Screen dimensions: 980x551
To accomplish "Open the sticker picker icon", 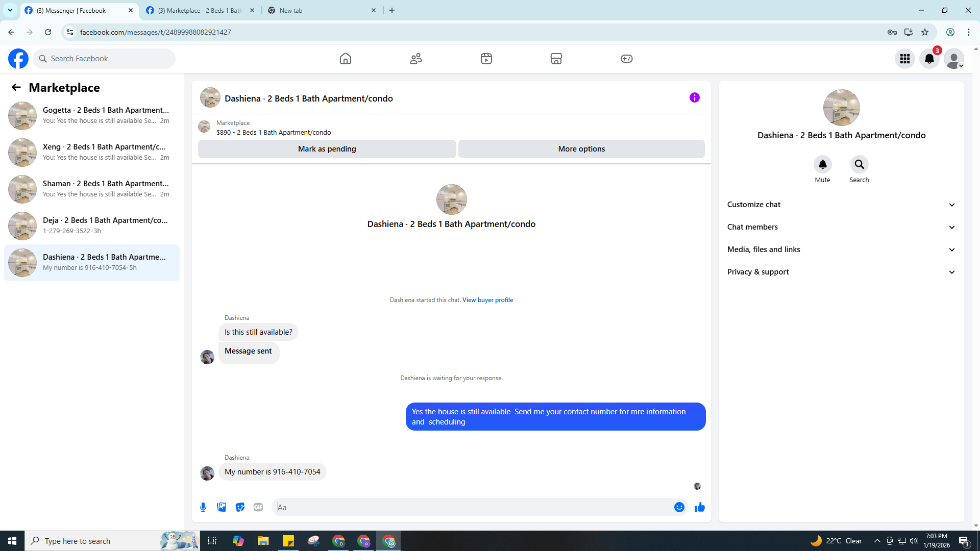I will (240, 507).
